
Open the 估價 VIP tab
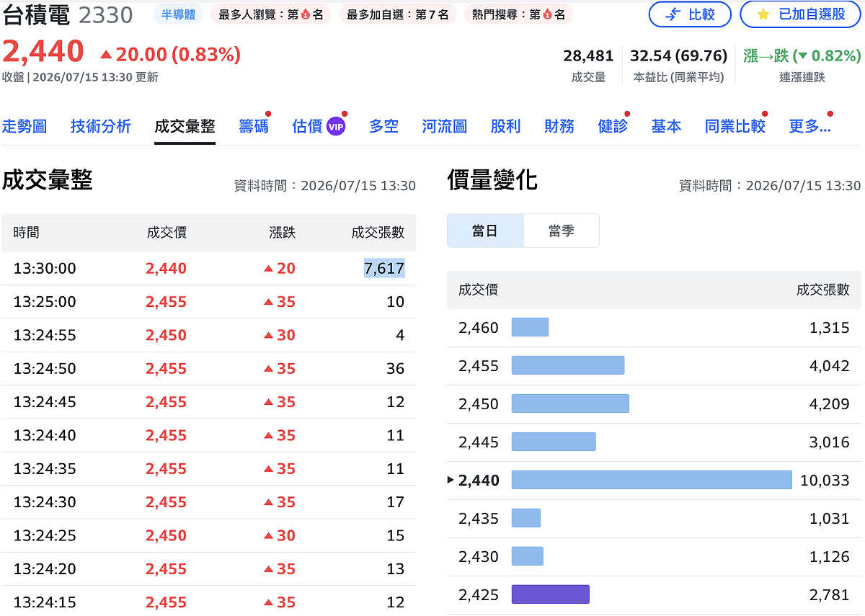(319, 127)
